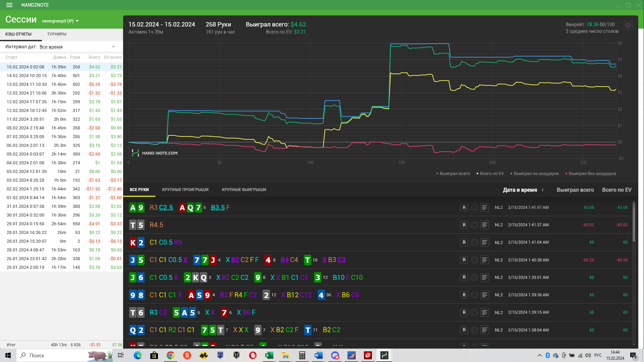Sort hands by 'Выиграл всего' column

[x=575, y=190]
